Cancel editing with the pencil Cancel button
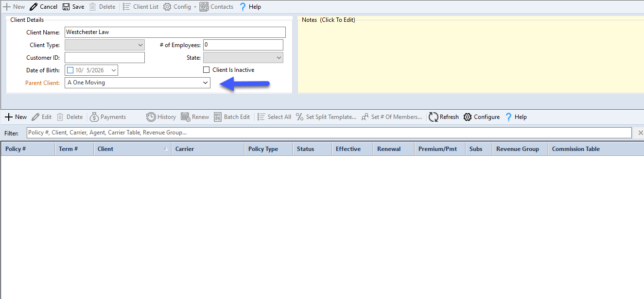The height and width of the screenshot is (299, 644). click(43, 7)
